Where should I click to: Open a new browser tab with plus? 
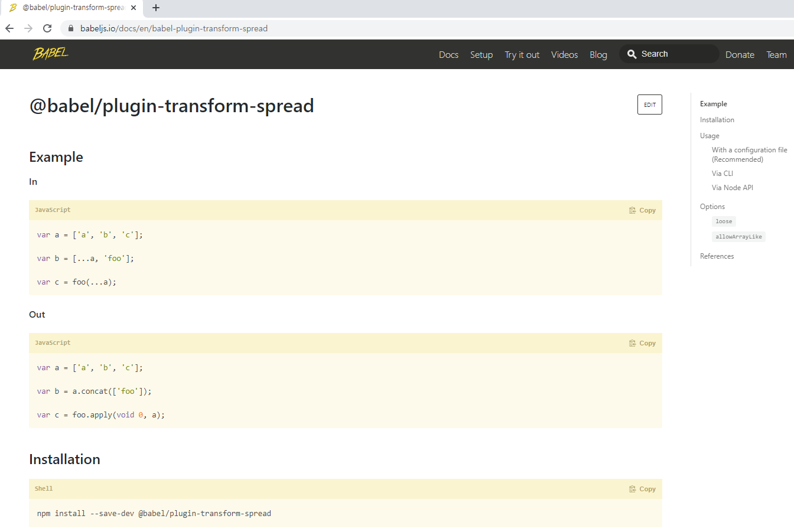(156, 8)
